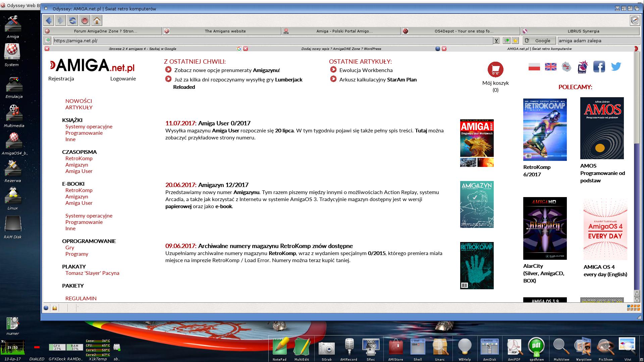644x362 pixels.
Task: Launch SGrab camera from the dock
Action: (x=326, y=349)
